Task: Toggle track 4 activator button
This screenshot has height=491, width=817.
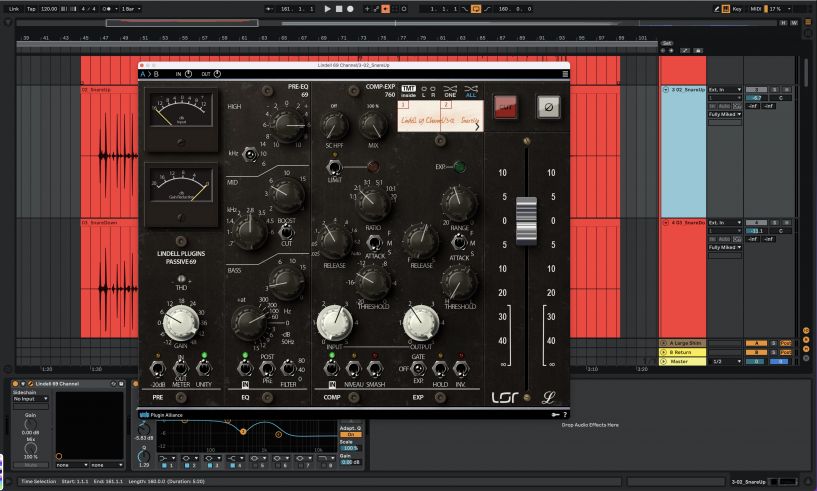Action: [x=756, y=223]
